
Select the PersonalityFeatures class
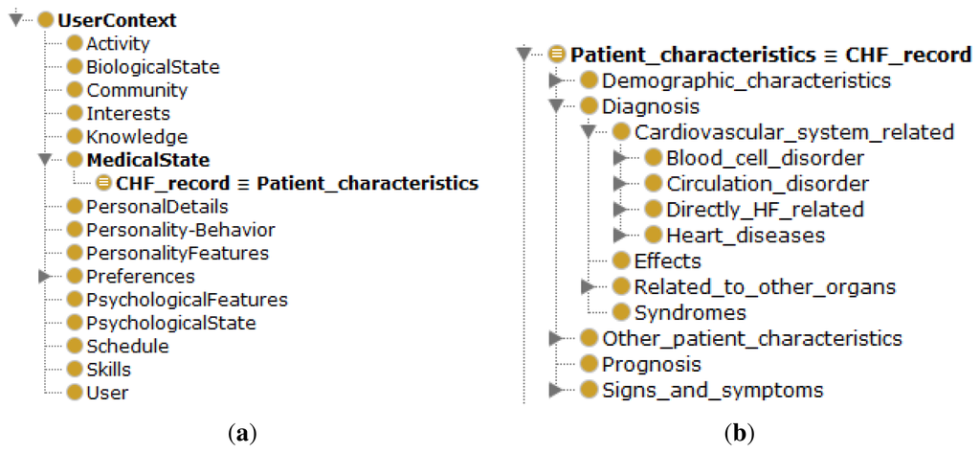tap(177, 253)
